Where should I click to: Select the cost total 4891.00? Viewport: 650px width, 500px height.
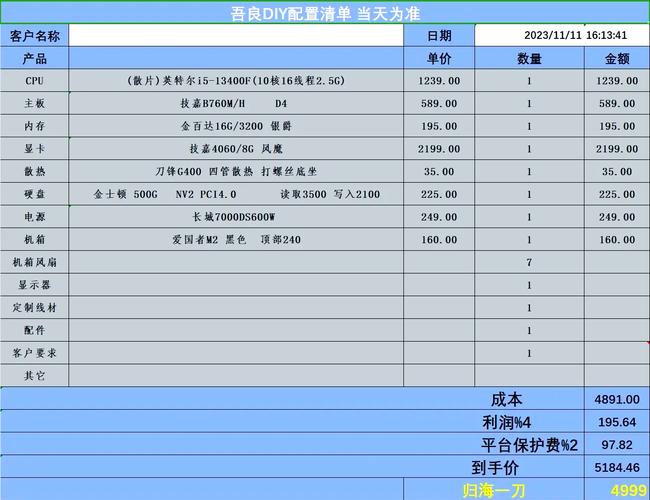tap(617, 399)
